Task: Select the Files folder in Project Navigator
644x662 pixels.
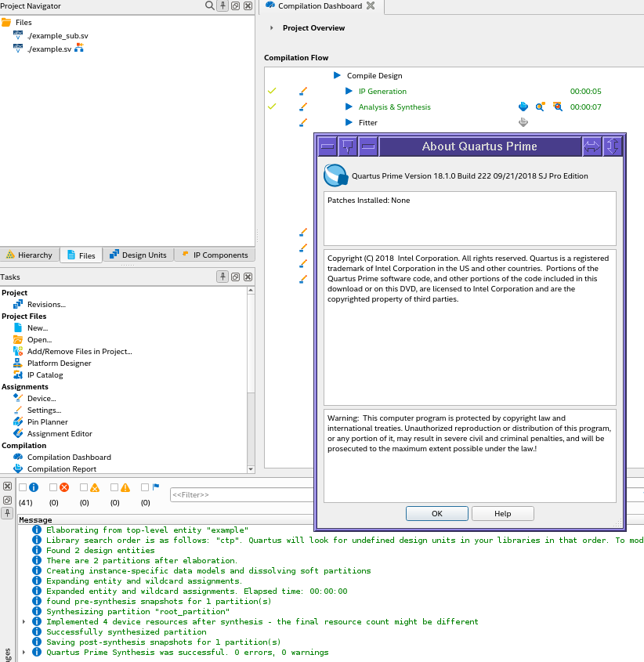Action: point(24,23)
